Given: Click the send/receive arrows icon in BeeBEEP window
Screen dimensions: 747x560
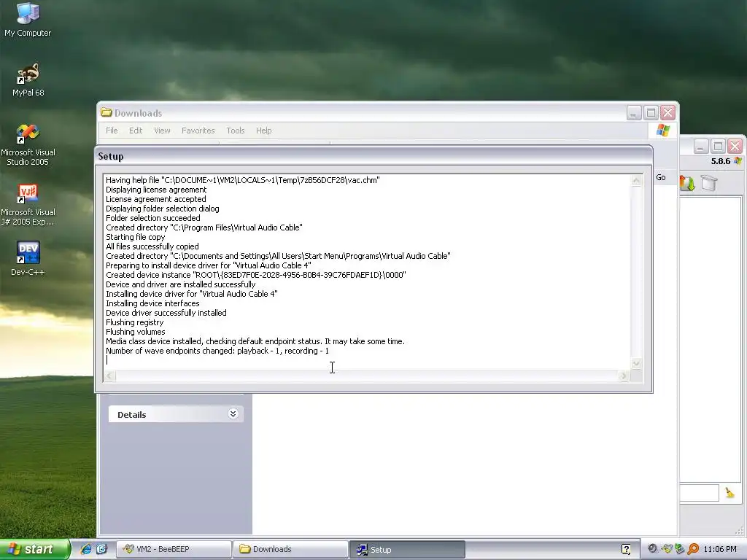Looking at the screenshot, I should click(x=687, y=183).
